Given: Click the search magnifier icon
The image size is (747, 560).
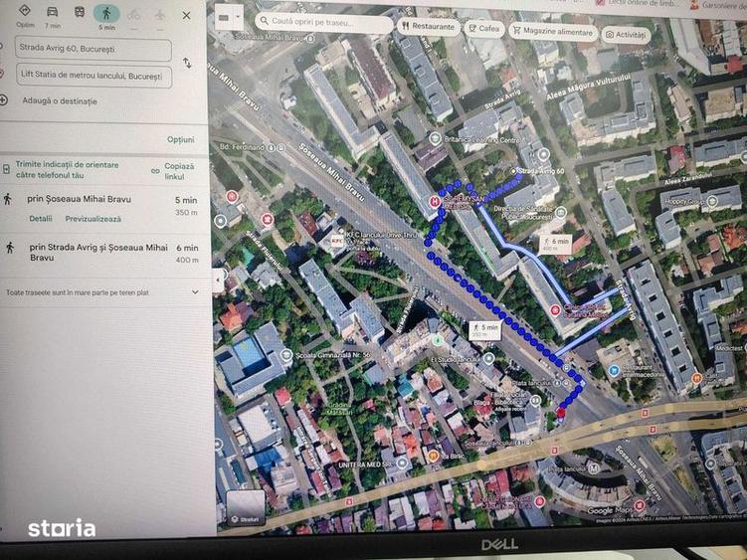Looking at the screenshot, I should (x=264, y=21).
